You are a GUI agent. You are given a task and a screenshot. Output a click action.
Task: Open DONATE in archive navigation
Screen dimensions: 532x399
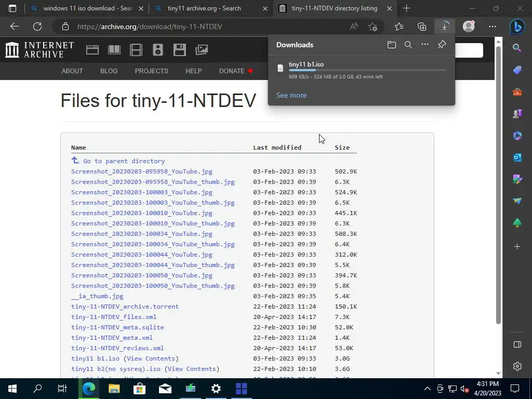pos(236,71)
